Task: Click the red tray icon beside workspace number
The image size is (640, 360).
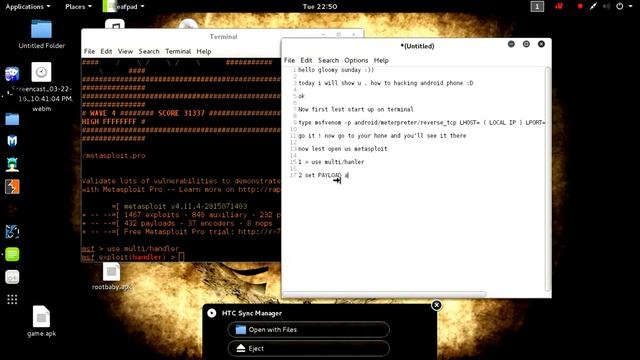Action: (559, 6)
